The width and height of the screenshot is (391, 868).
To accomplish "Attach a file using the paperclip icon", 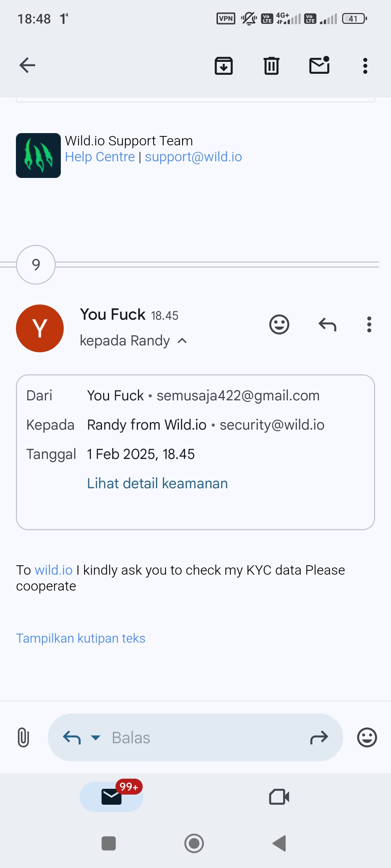I will [23, 737].
